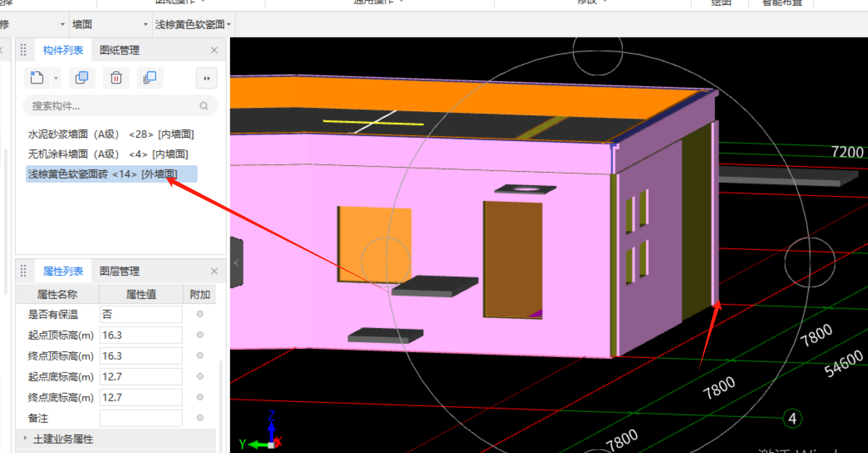Click the 属性名称 column header
The width and height of the screenshot is (868, 453).
point(57,294)
